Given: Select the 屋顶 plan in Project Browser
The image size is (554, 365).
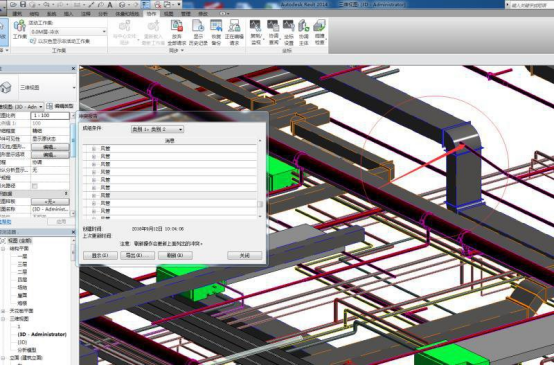Looking at the screenshot, I should (22, 295).
